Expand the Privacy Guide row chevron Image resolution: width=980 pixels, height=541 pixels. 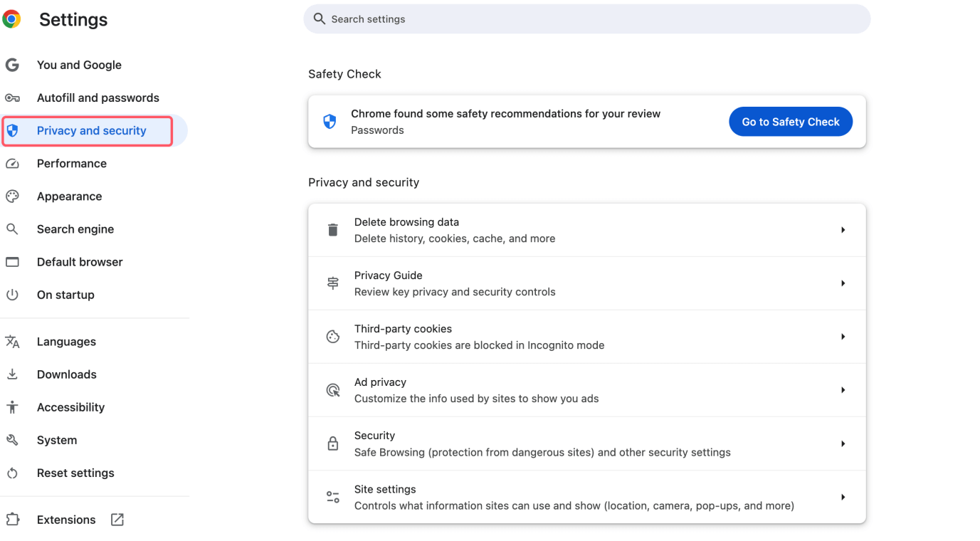tap(843, 283)
